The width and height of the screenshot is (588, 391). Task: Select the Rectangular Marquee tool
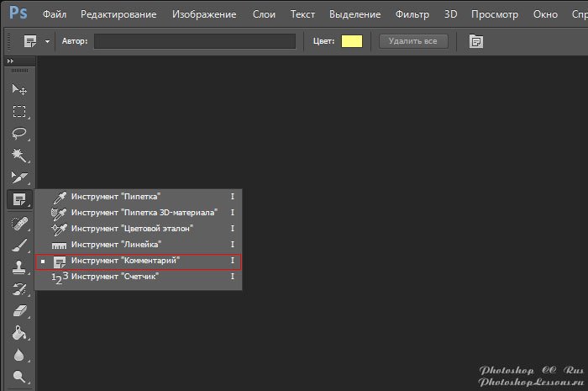18,112
